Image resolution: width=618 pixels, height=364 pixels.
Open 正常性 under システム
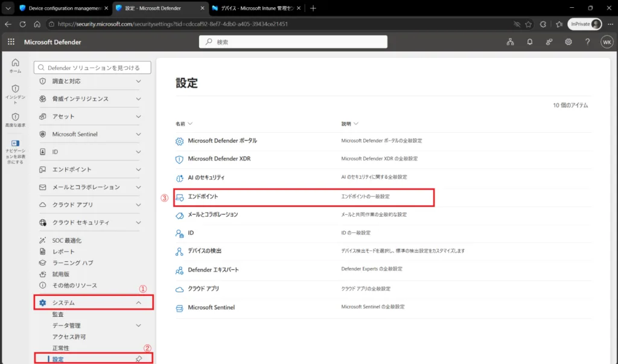(61, 348)
